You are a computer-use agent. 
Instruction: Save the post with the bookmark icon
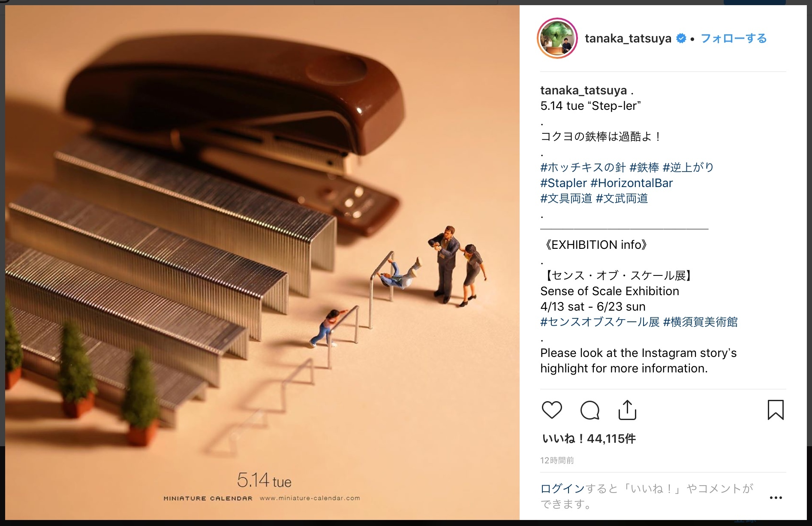[x=776, y=410]
